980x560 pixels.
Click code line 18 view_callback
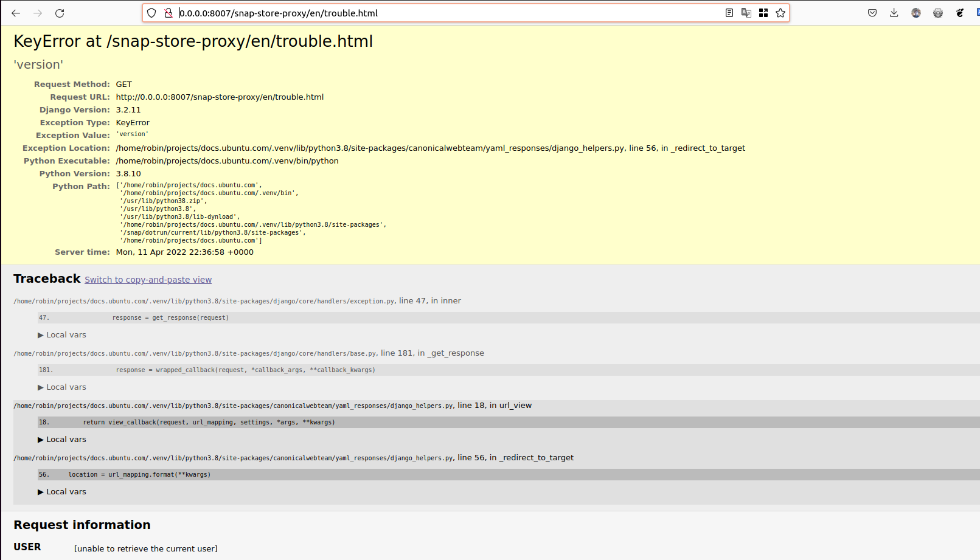tap(509, 423)
